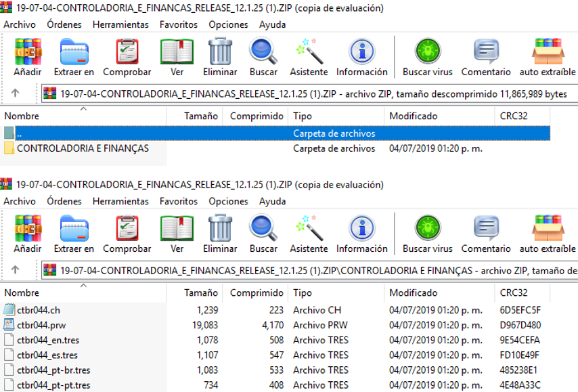This screenshot has width=578, height=392.
Task: Sort by CRC32 column in the top window
Action: coord(523,116)
